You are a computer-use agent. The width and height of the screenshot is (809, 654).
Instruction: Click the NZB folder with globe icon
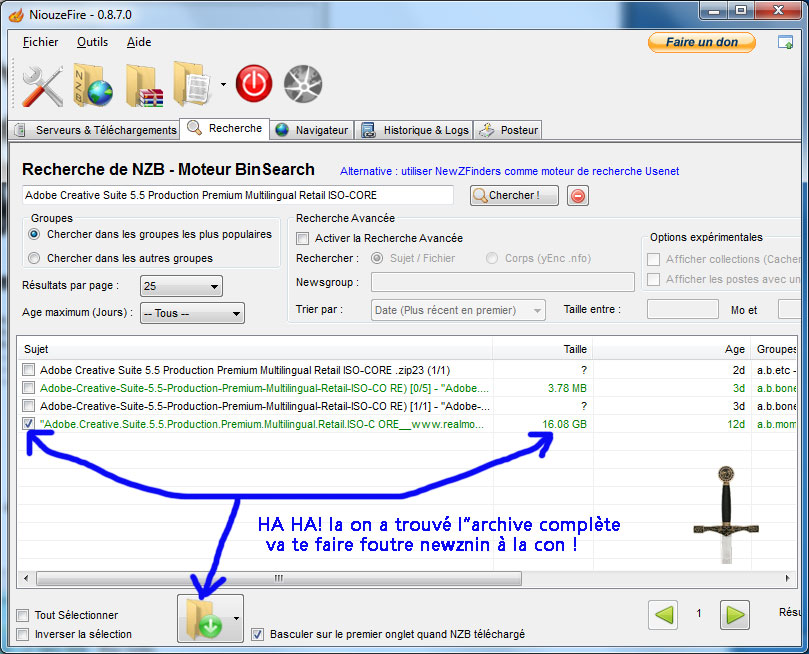click(x=93, y=86)
